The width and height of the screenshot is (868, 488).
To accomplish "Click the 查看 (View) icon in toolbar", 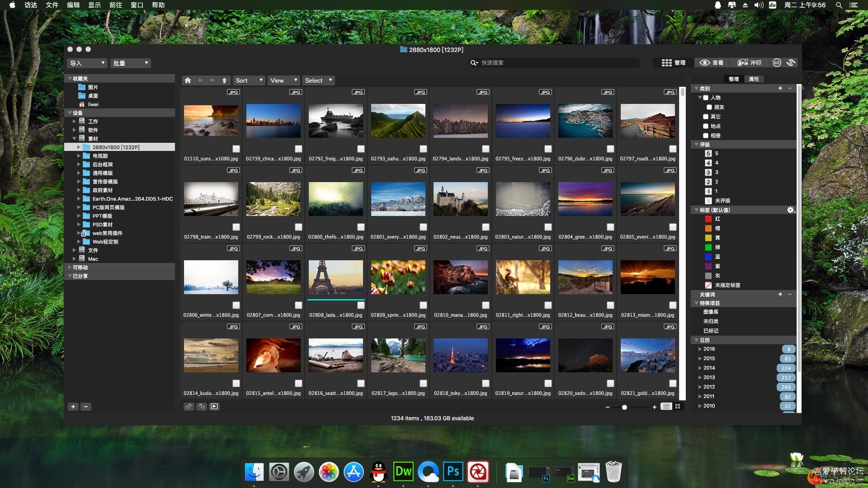I will (x=714, y=62).
